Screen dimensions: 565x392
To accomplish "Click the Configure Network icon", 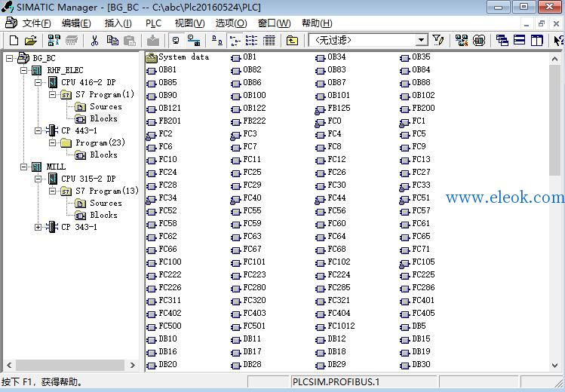I will click(461, 40).
